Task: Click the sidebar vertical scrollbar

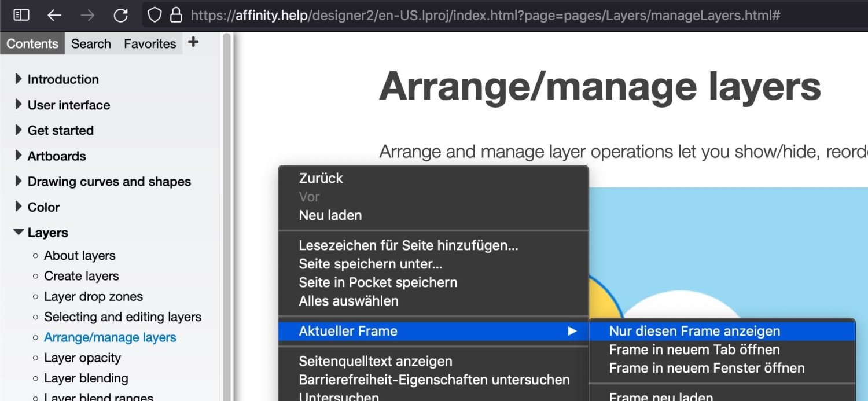Action: click(227, 217)
